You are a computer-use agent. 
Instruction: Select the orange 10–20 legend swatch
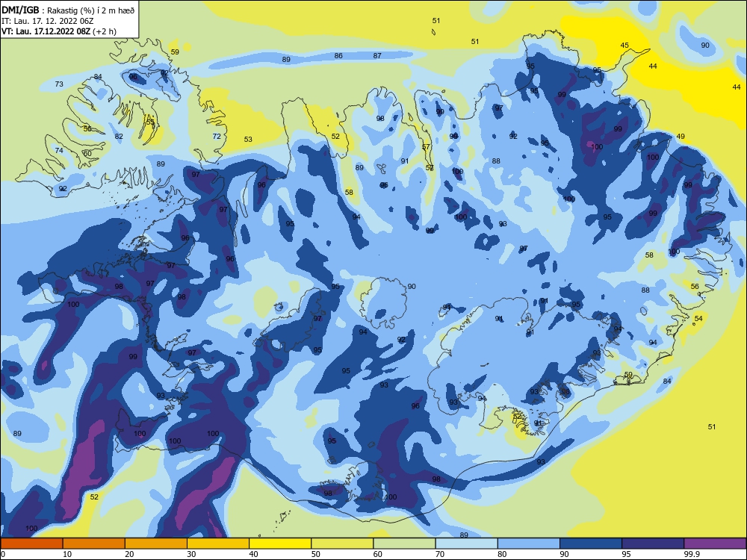94,544
